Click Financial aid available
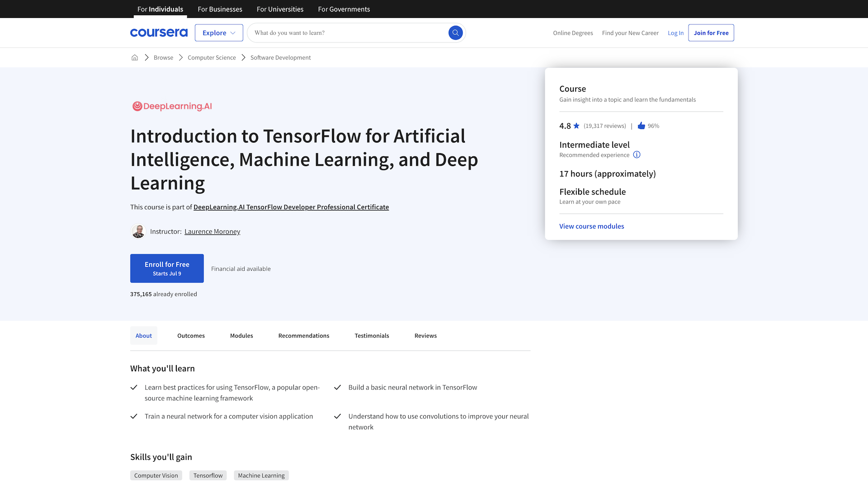 coord(241,268)
